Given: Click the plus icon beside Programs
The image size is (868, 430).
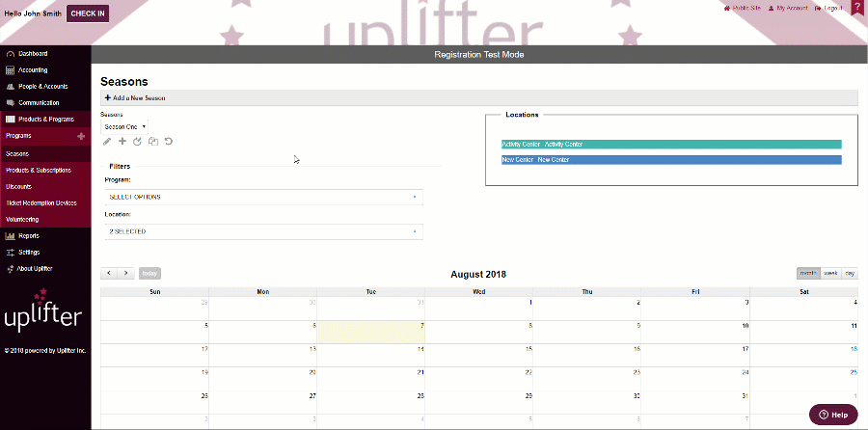Looking at the screenshot, I should (x=81, y=136).
